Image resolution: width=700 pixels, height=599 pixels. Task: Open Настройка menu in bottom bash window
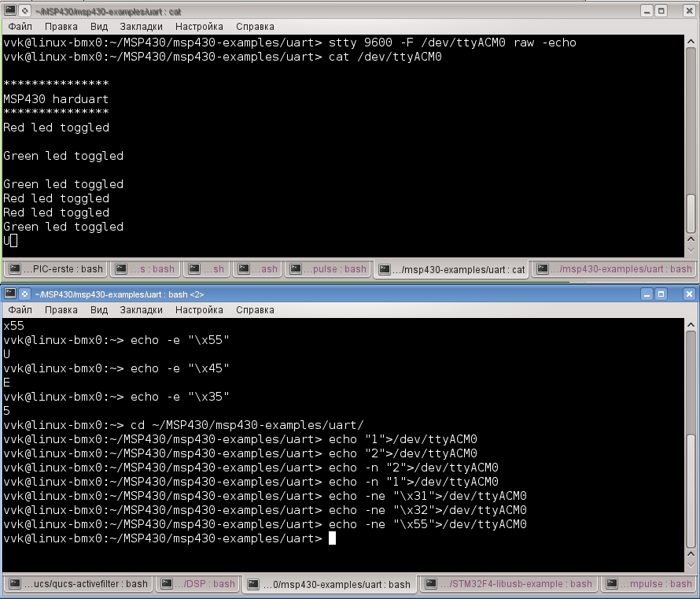199,310
